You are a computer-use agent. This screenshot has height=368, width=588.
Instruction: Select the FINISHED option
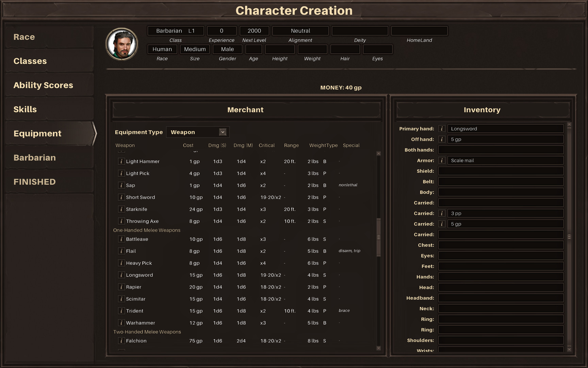(34, 182)
